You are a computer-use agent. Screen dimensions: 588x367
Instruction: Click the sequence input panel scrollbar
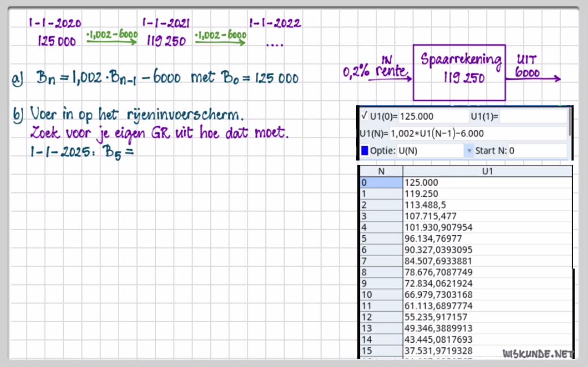pyautogui.click(x=569, y=122)
